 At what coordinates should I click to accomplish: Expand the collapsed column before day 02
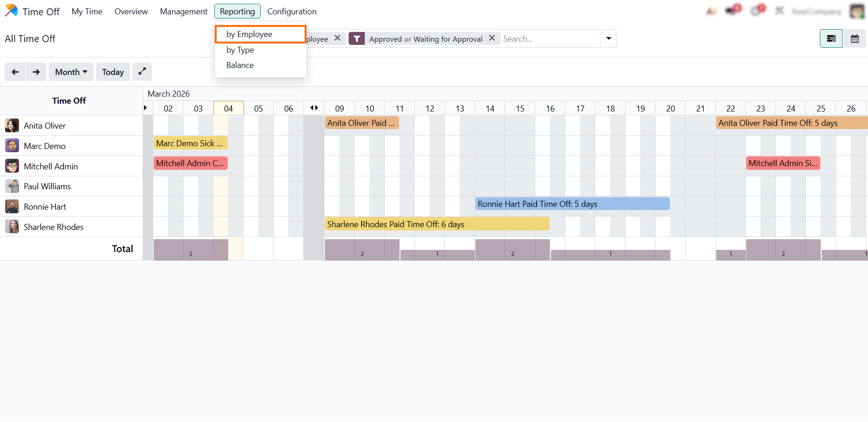[145, 108]
